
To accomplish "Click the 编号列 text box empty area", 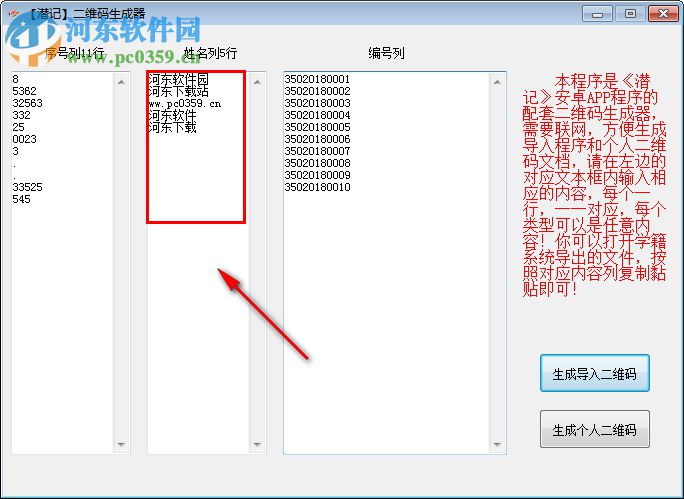I will [x=386, y=323].
